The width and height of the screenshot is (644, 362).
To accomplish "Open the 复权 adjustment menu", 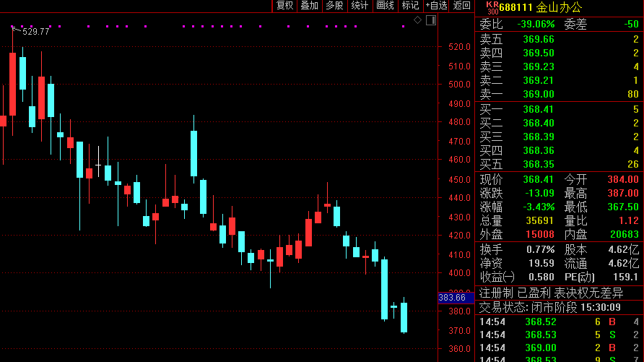I will tap(284, 6).
